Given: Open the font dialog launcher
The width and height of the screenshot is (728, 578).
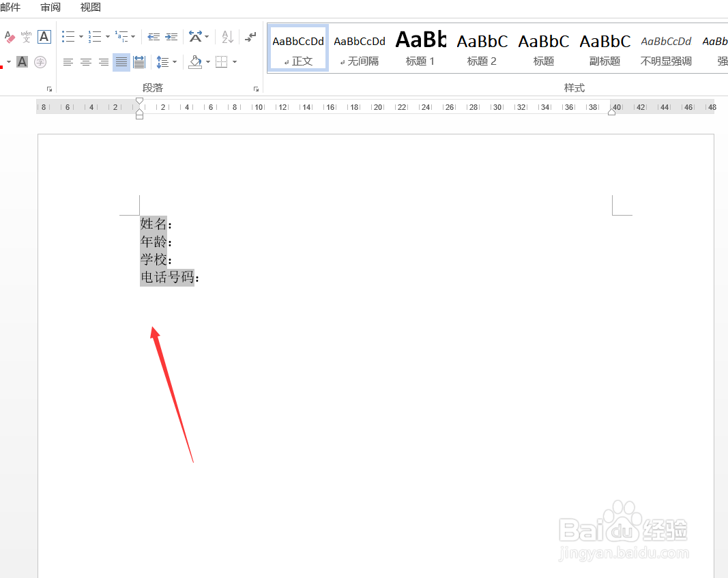Looking at the screenshot, I should [x=49, y=89].
